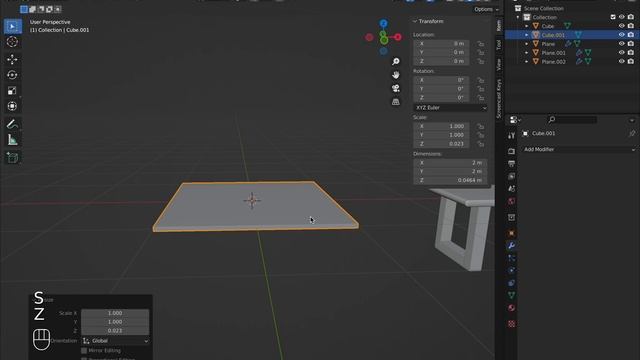The image size is (640, 360).
Task: Open the Object Constraints properties tab icon
Action: tap(511, 283)
